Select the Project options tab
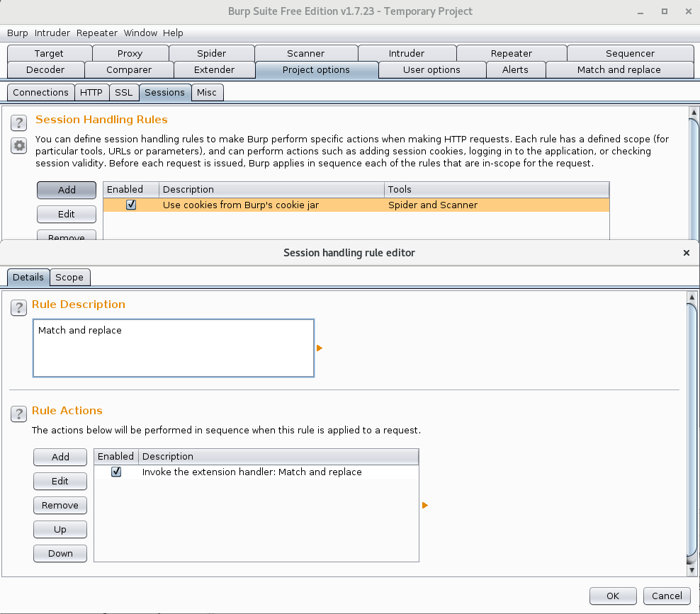 pos(316,70)
